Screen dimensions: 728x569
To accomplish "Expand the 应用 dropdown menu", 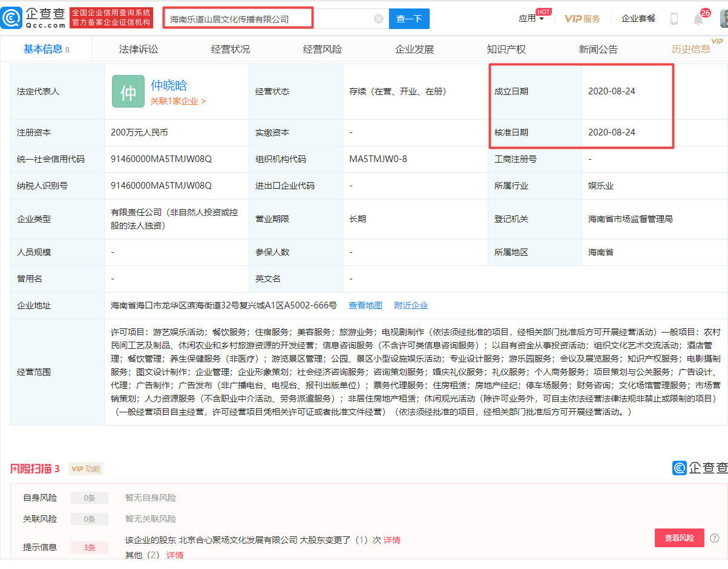I will pos(531,19).
